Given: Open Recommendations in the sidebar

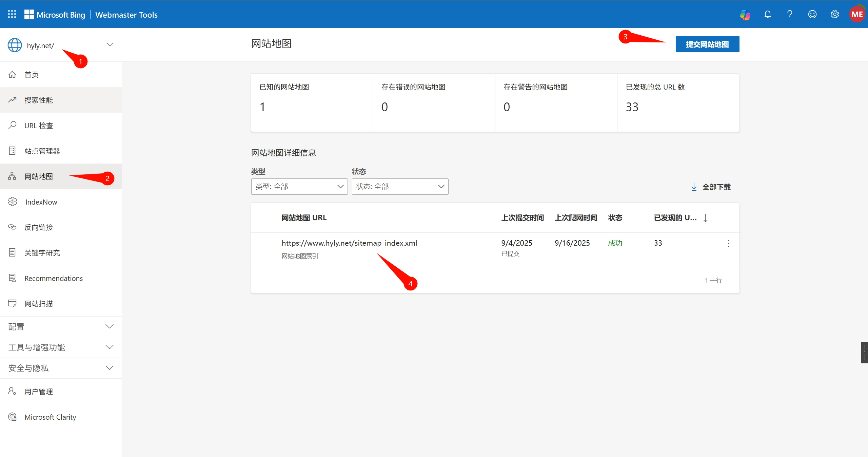Looking at the screenshot, I should (61, 278).
